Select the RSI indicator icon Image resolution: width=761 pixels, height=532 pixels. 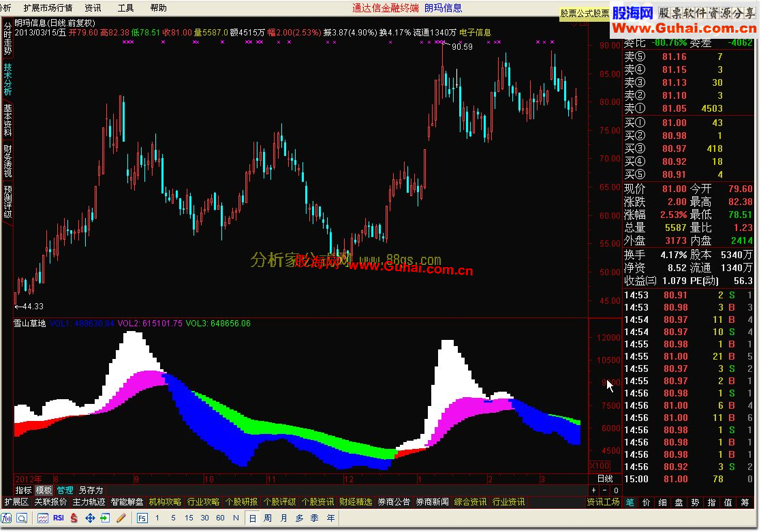(x=59, y=518)
